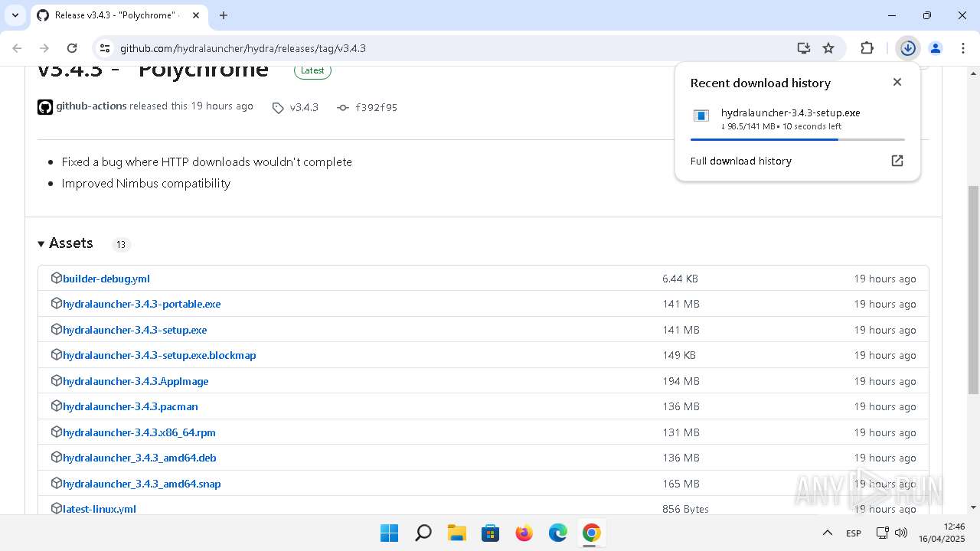Image resolution: width=980 pixels, height=551 pixels.
Task: Download builder-debug.yml asset
Action: tap(106, 279)
